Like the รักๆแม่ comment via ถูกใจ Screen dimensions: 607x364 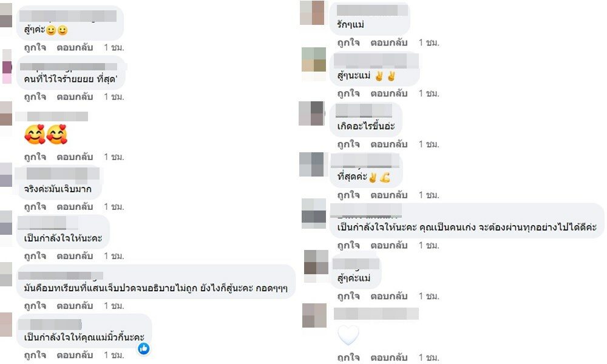(x=348, y=42)
